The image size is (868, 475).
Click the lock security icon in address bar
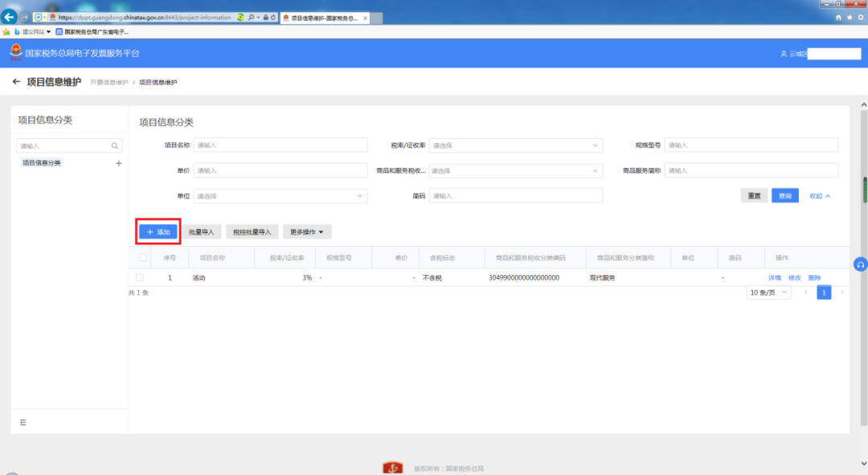[266, 18]
